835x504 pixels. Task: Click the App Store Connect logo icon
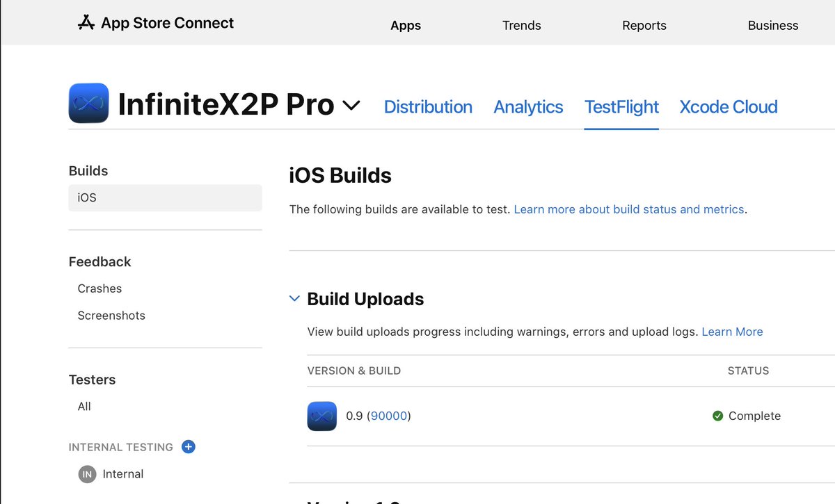pos(86,23)
